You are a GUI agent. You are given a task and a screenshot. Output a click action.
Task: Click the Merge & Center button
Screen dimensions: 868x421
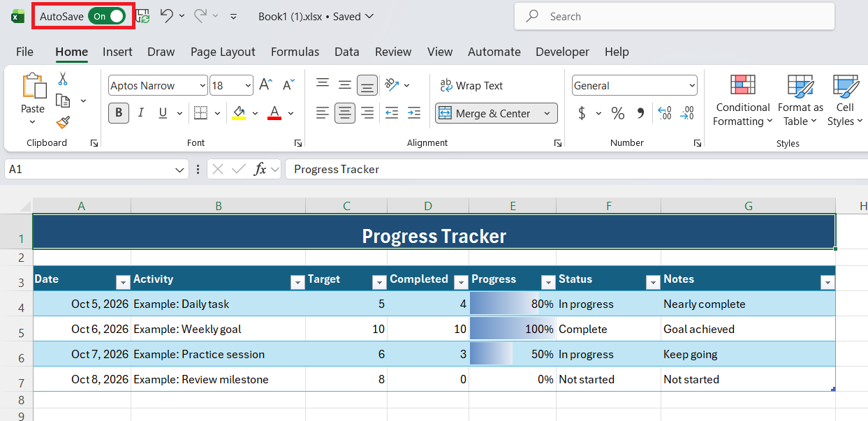pos(486,113)
